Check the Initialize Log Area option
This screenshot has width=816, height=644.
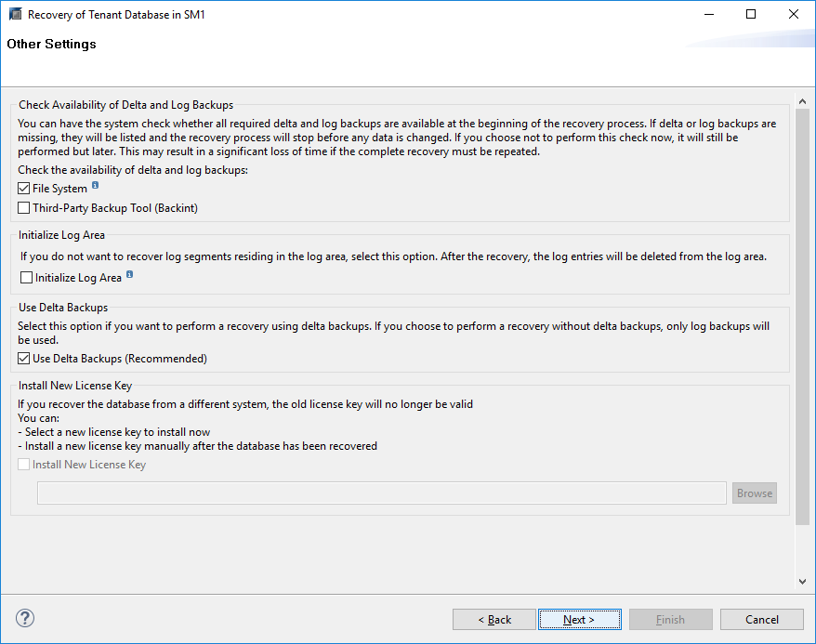click(x=27, y=278)
